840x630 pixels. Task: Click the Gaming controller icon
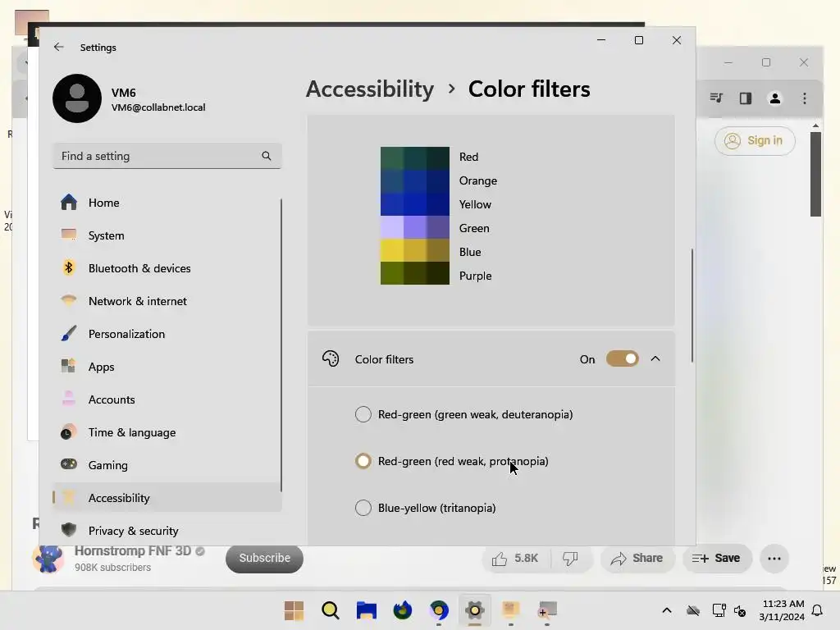coord(69,464)
